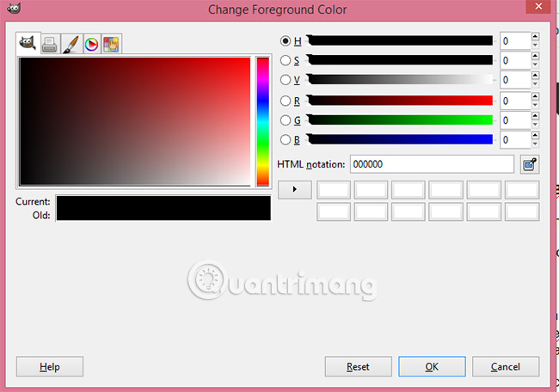Close the Change Foreground Color dialog

click(x=538, y=6)
